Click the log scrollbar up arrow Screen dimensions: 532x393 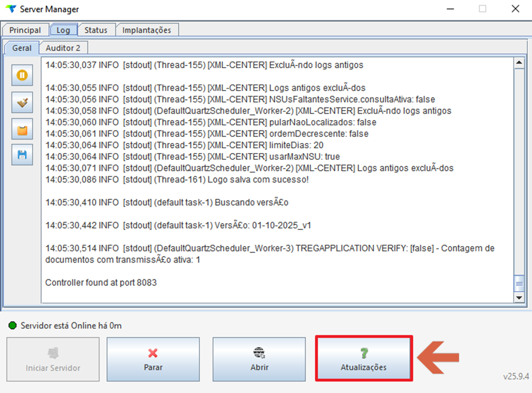[x=519, y=63]
